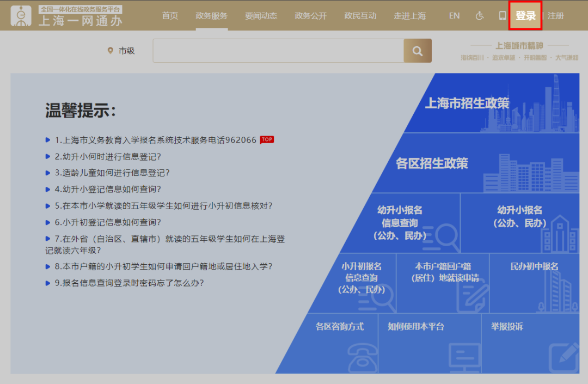The image size is (588, 384).
Task: Click the 注册 link
Action: tap(556, 16)
